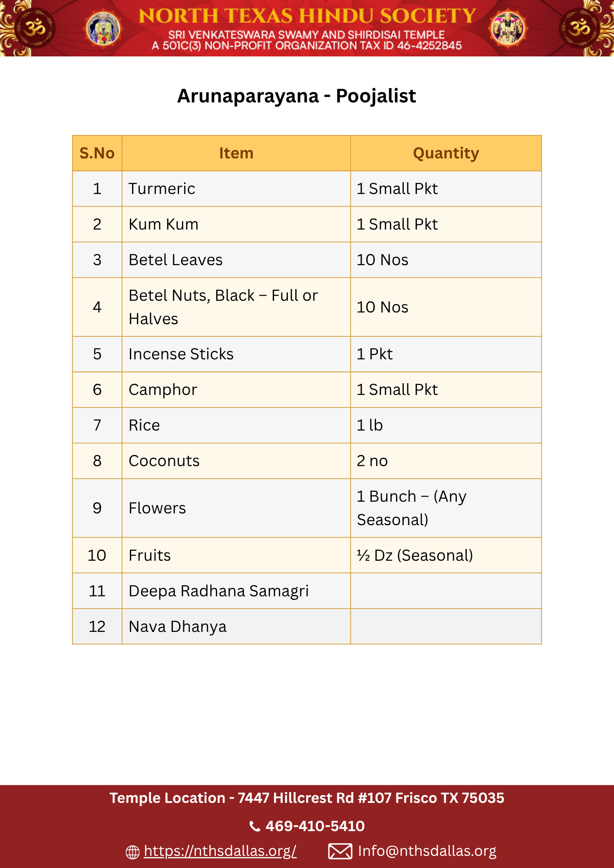Click the Temple Location address text
The image size is (614, 868).
point(307,798)
